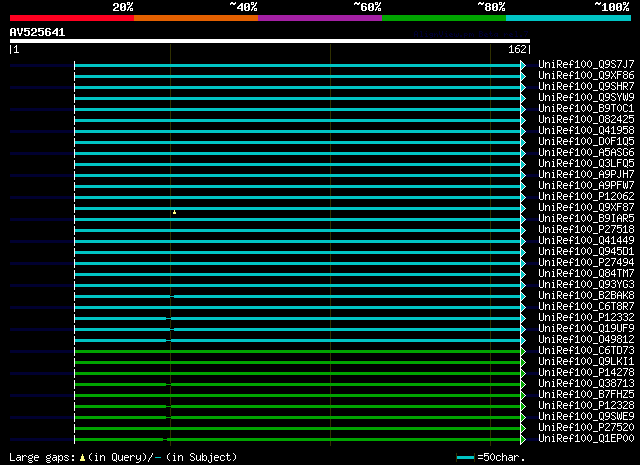Screen dimensions: 640x465
Task: Click the cyan 50char scale key
Action: [x=465, y=458]
